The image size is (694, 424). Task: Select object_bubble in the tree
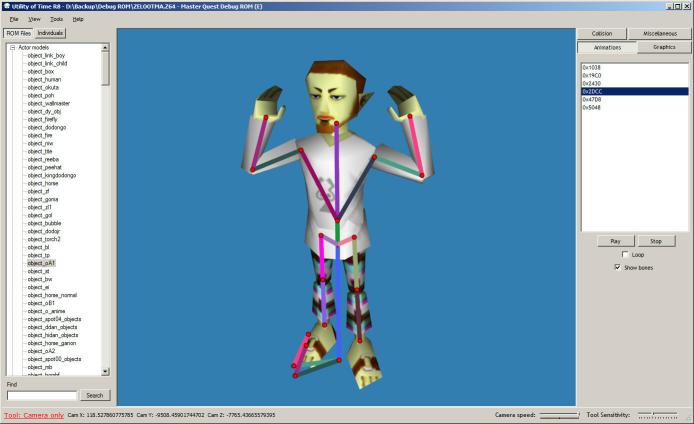coord(44,223)
